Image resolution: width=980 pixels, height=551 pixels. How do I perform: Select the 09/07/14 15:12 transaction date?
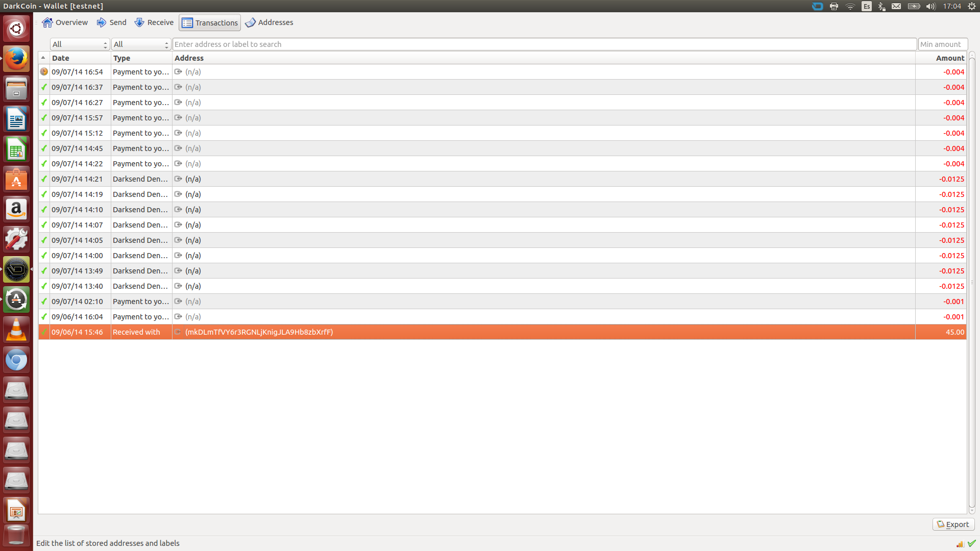coord(77,133)
